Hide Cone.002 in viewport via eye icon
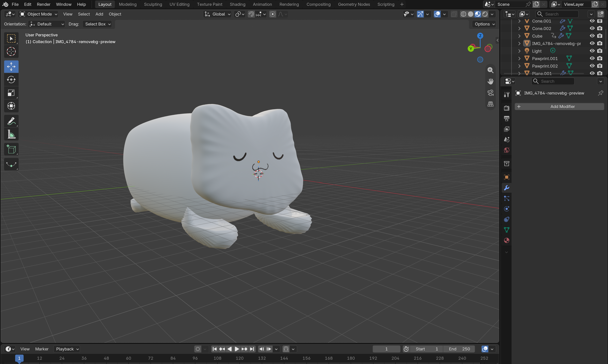This screenshot has width=608, height=364. tap(592, 29)
